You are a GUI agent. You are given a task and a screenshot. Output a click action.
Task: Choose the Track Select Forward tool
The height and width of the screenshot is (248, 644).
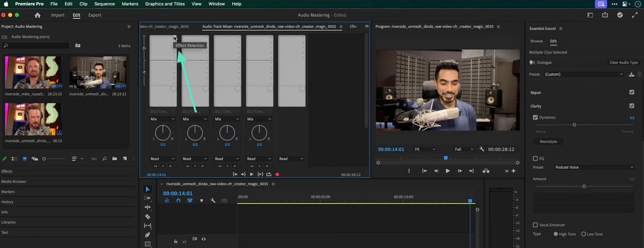(148, 198)
